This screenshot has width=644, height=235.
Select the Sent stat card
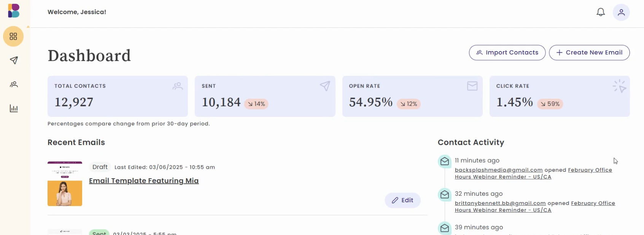(265, 96)
